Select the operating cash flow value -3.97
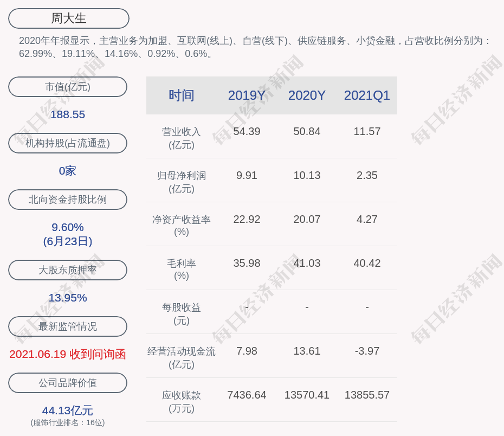 (367, 351)
